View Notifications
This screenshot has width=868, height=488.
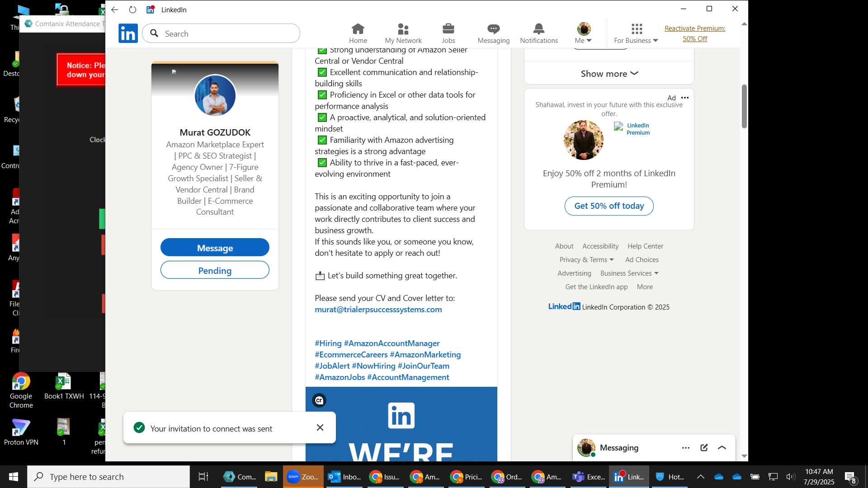pos(538,33)
